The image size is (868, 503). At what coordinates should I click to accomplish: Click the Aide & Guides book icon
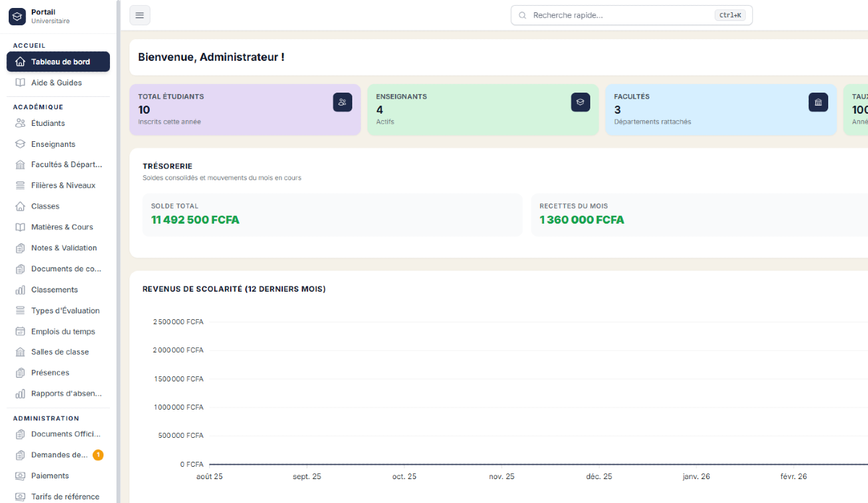click(x=20, y=83)
